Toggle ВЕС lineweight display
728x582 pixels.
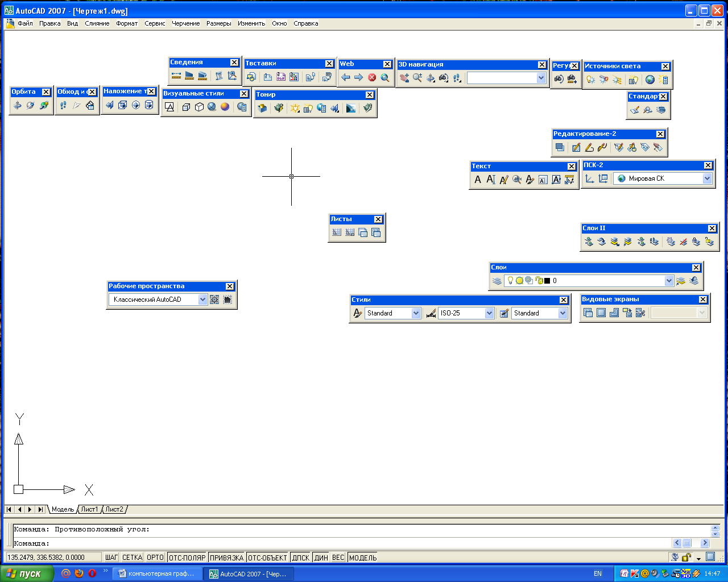[x=338, y=558]
